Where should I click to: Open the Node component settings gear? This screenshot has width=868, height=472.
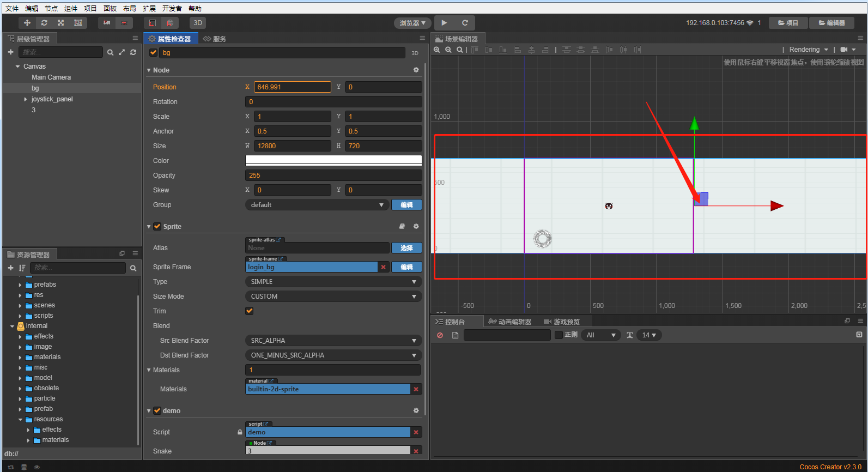416,70
